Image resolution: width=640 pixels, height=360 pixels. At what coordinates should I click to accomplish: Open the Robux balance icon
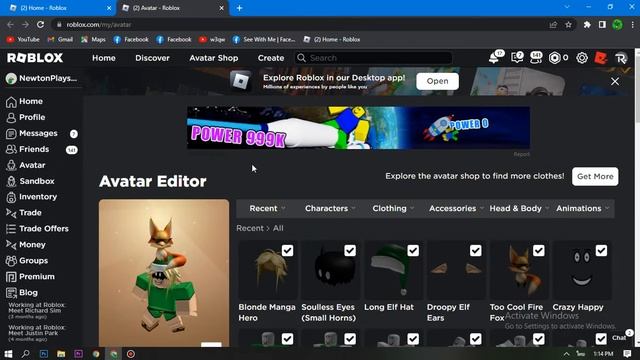[554, 58]
